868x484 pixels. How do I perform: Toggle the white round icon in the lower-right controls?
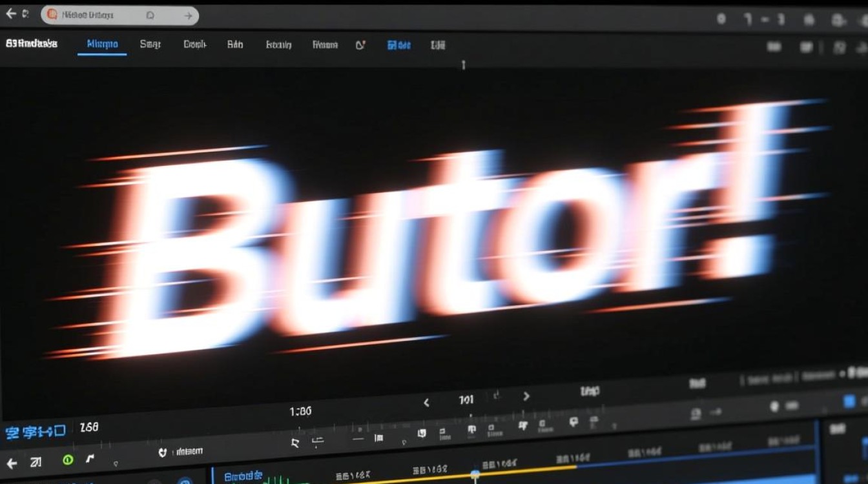[774, 407]
